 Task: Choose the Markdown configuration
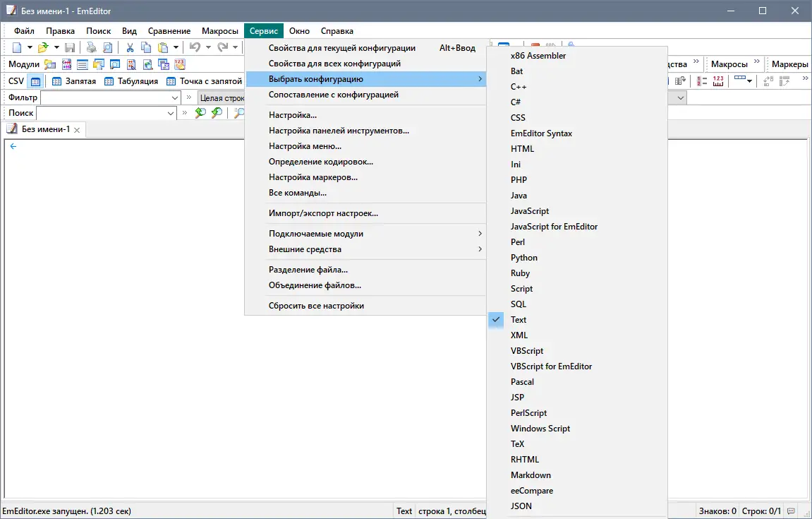coord(531,475)
